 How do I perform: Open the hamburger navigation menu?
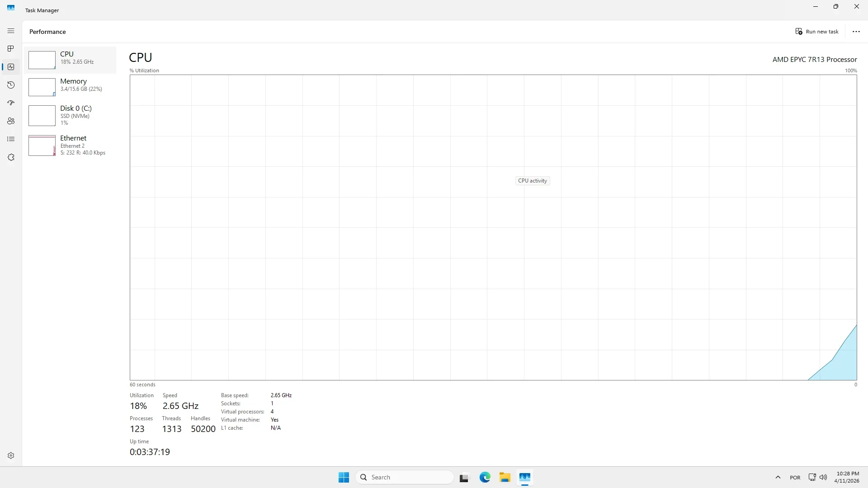tap(11, 31)
